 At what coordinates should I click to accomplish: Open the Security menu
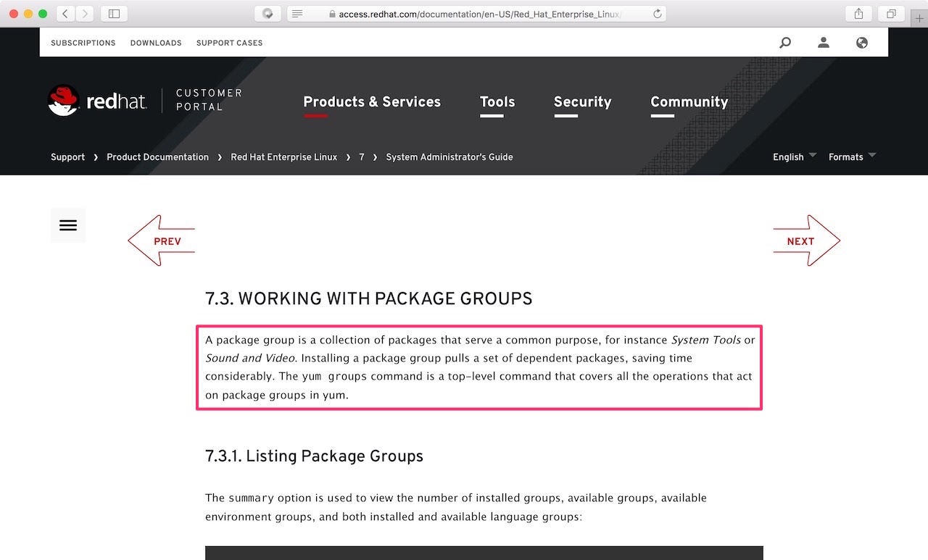coord(583,102)
